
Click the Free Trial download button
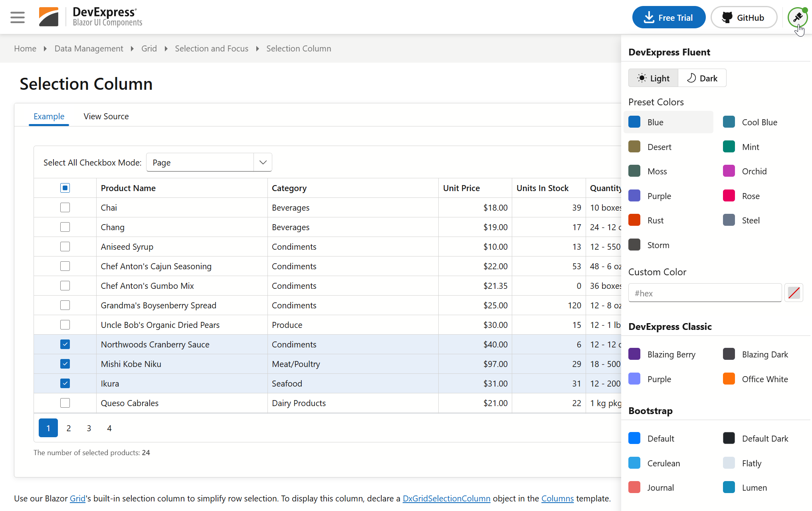tap(669, 18)
